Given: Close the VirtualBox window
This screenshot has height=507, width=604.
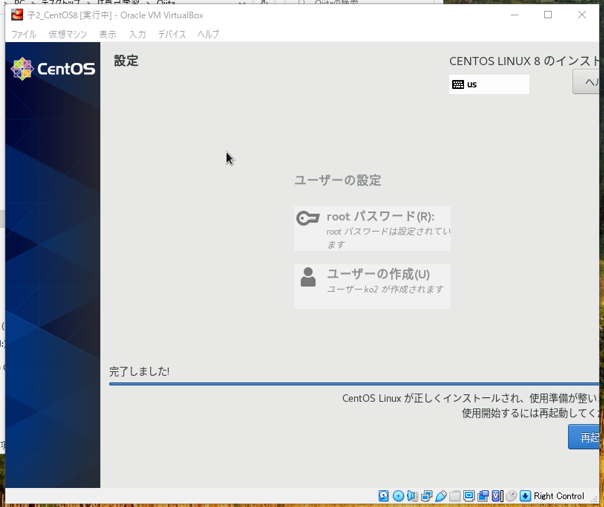Looking at the screenshot, I should click(582, 15).
